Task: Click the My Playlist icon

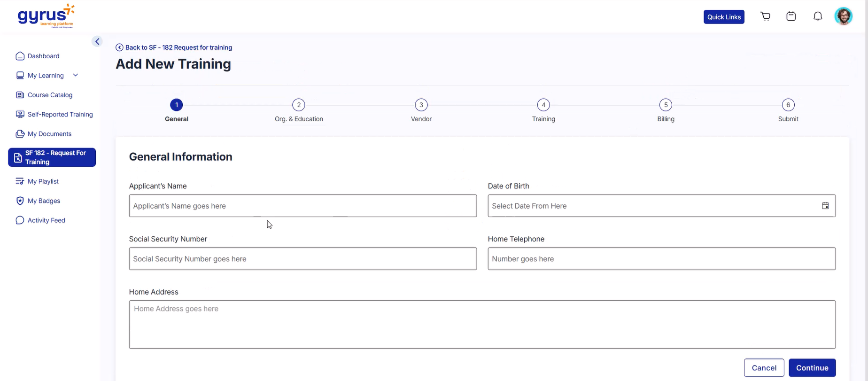Action: [x=20, y=181]
